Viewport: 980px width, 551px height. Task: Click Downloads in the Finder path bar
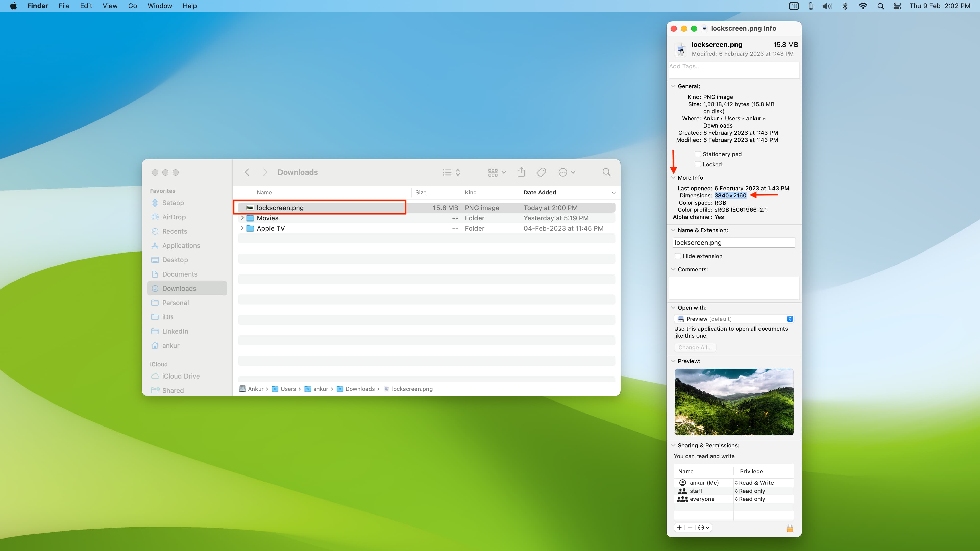(356, 389)
